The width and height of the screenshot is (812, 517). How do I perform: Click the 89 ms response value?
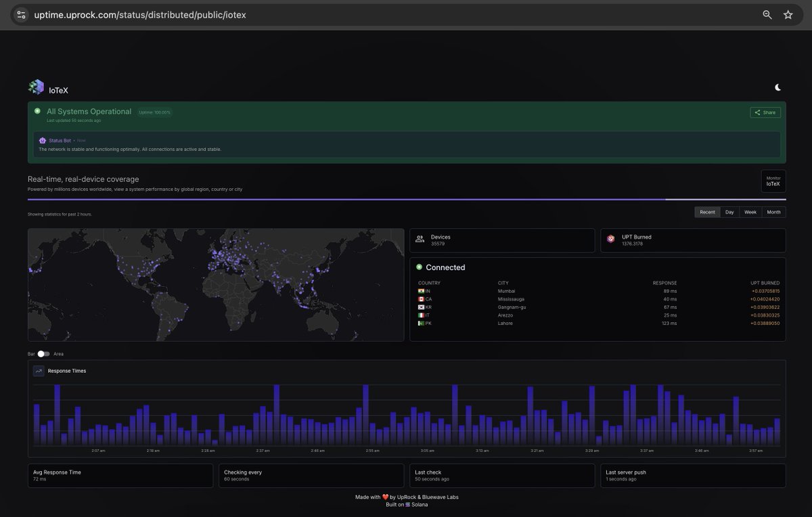tap(670, 291)
